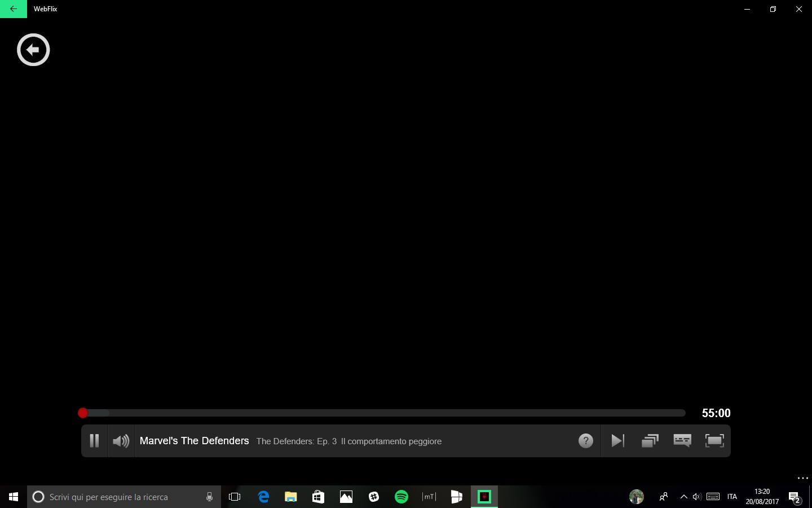Click the green back arrow in title bar
Viewport: 812px width, 508px height.
[14, 9]
